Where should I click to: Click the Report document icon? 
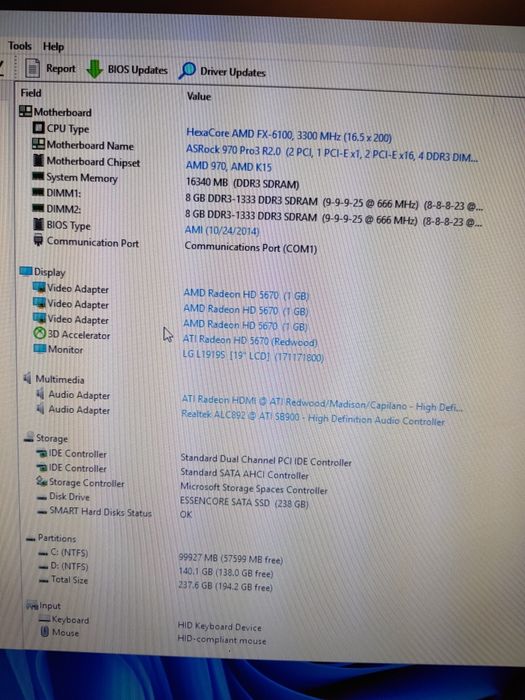33,68
